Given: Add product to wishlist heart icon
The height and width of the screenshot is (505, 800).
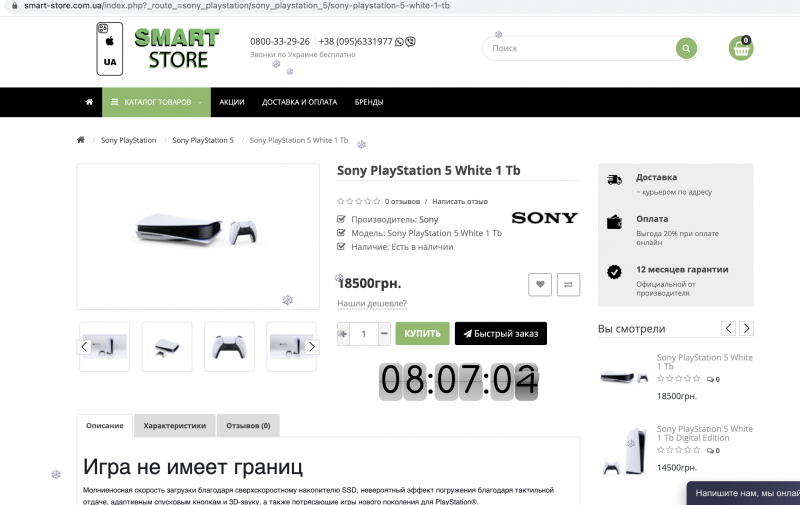Looking at the screenshot, I should click(x=540, y=285).
